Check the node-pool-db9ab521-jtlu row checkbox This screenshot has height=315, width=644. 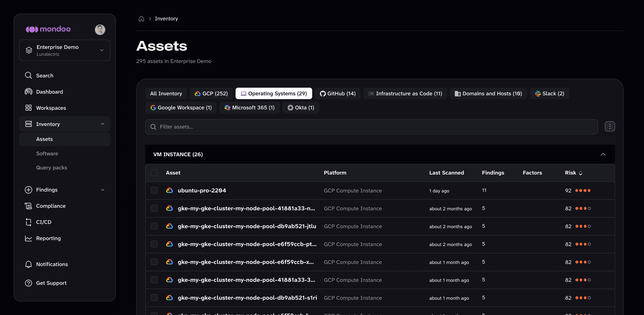coord(154,226)
